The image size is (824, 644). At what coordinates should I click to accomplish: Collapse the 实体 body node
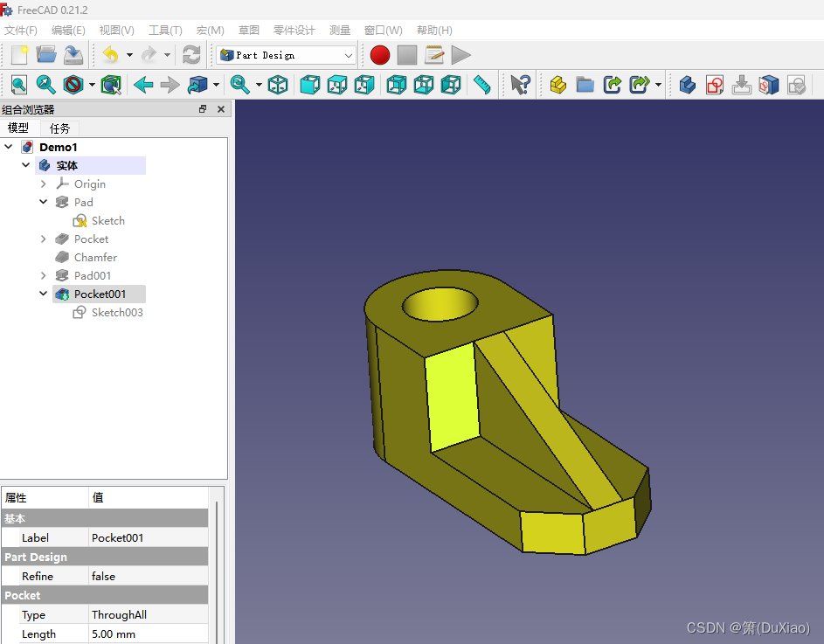[x=25, y=165]
